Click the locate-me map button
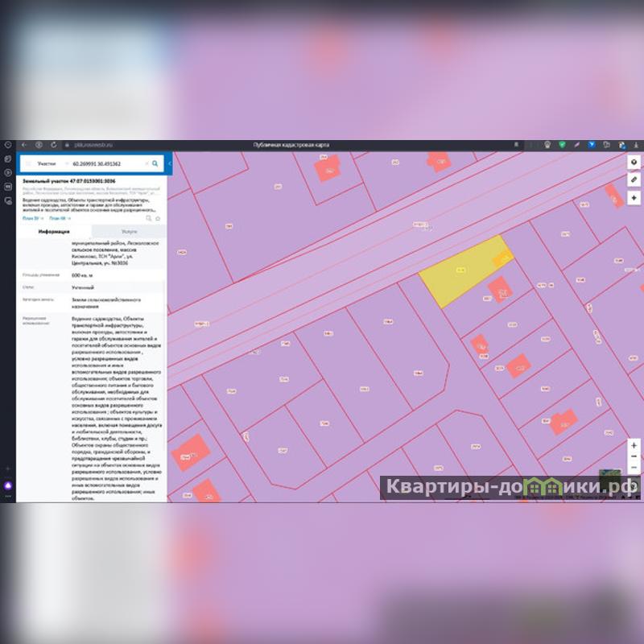Image resolution: width=644 pixels, height=644 pixels. click(x=634, y=197)
